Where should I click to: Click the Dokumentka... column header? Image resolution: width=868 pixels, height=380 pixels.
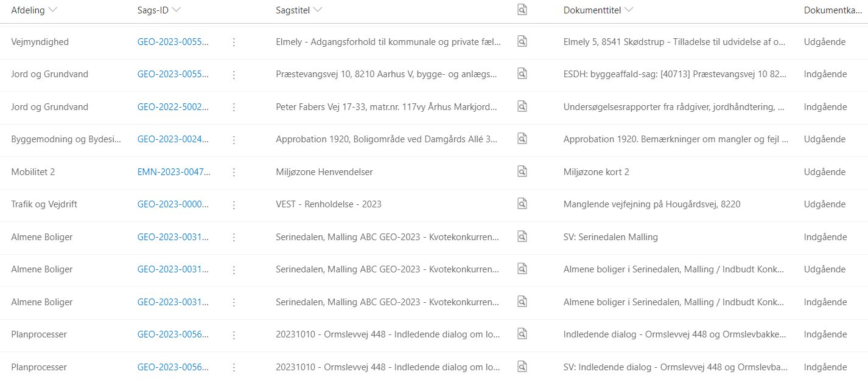(x=833, y=10)
